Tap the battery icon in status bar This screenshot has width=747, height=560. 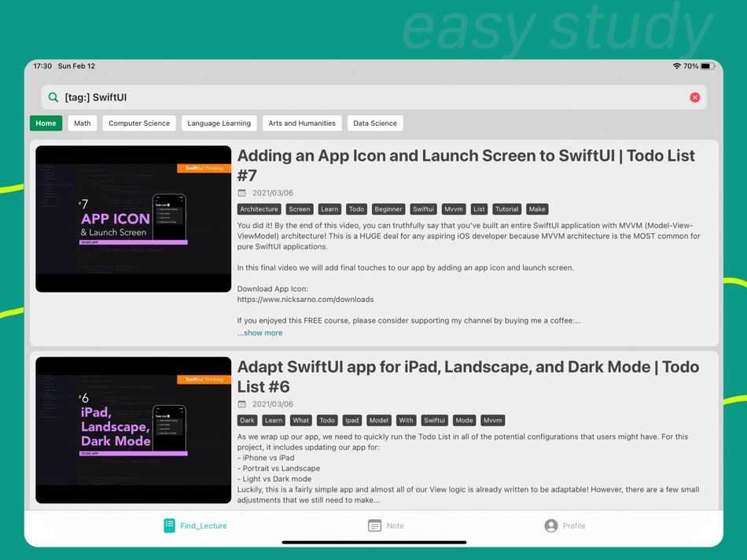(x=705, y=66)
